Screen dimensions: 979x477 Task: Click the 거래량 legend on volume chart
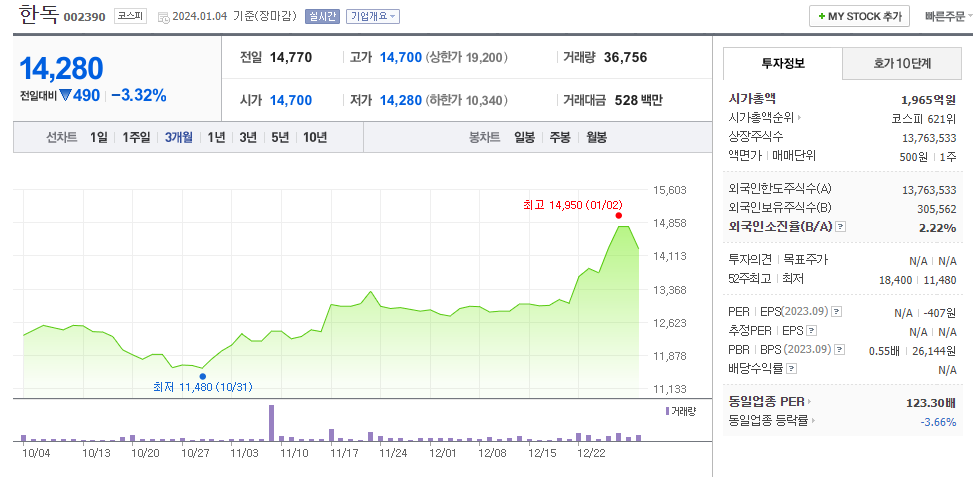point(681,411)
